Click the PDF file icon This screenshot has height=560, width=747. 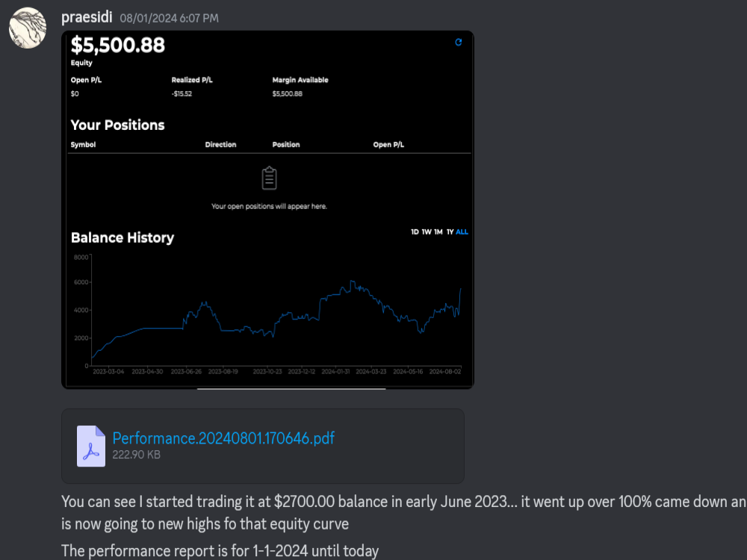click(91, 446)
